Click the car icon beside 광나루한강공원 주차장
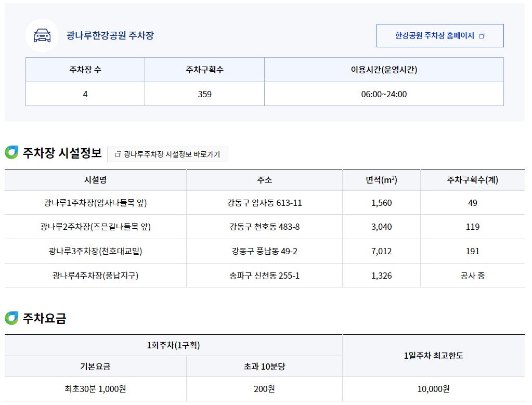Screen dimensions: 532x405 [42, 35]
